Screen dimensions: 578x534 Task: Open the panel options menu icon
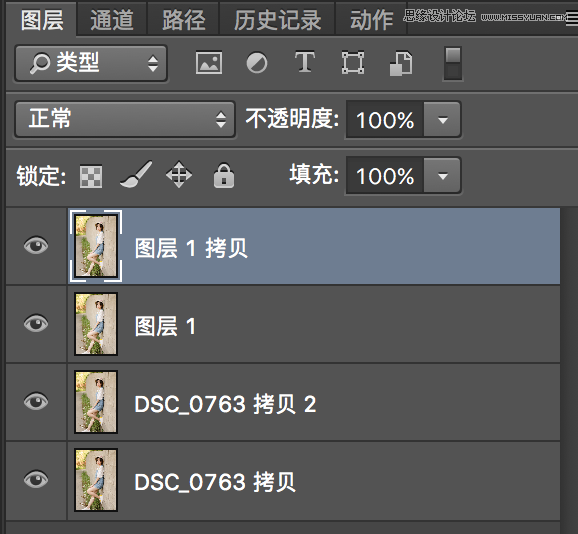click(x=572, y=19)
